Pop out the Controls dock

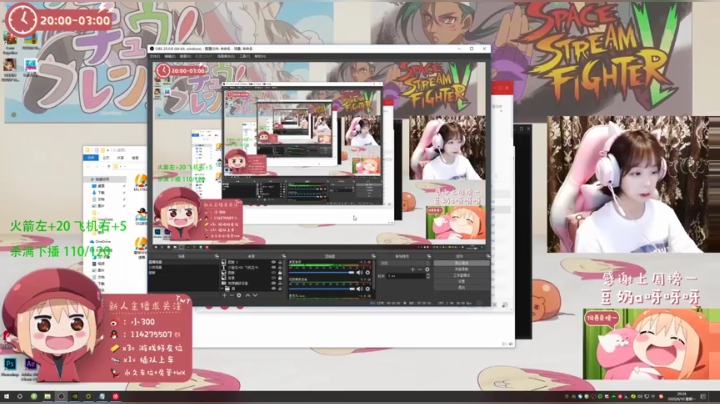[x=489, y=256]
